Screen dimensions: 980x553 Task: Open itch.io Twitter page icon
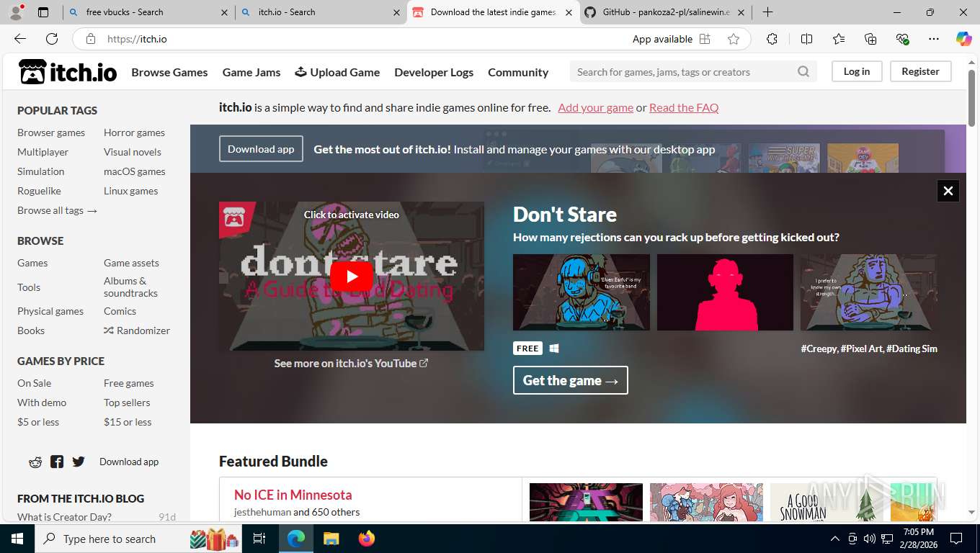coord(79,462)
